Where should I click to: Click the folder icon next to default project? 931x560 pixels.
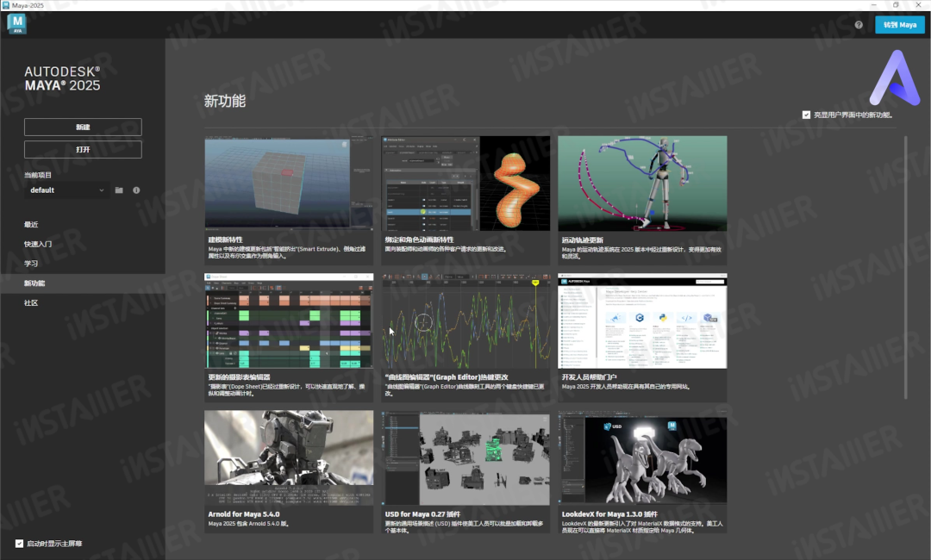(119, 190)
